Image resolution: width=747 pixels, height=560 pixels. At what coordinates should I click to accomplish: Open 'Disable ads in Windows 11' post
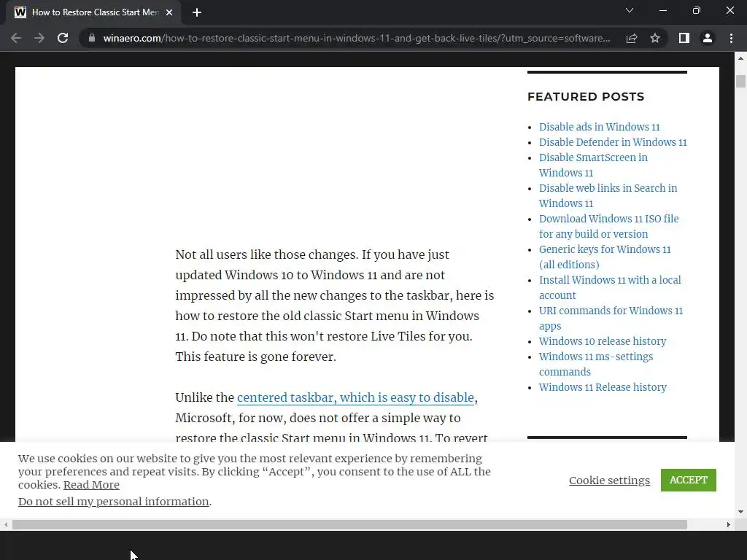pos(600,127)
